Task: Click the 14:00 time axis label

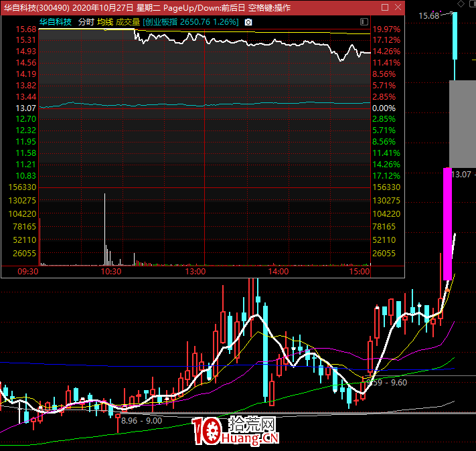Action: pos(279,271)
